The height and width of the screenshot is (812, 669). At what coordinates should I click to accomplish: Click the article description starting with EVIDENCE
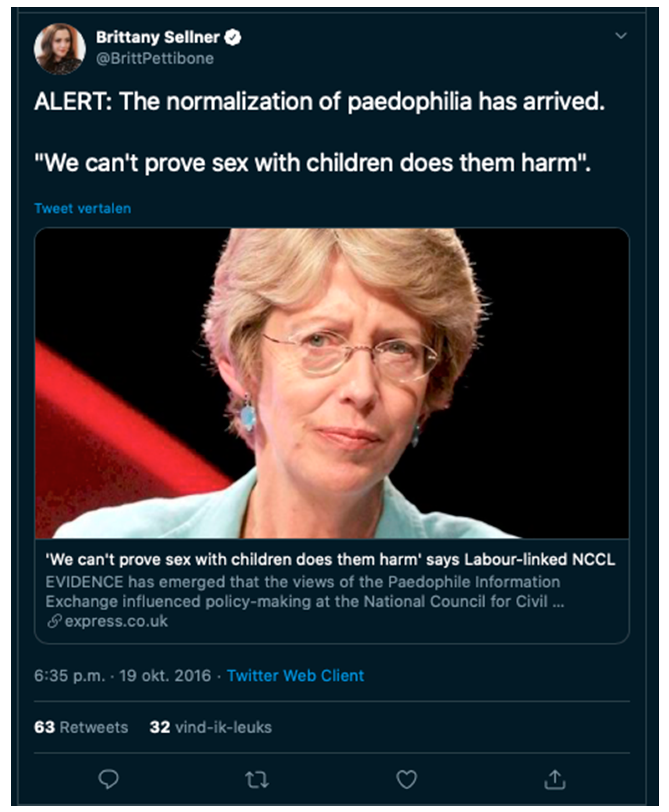(305, 592)
